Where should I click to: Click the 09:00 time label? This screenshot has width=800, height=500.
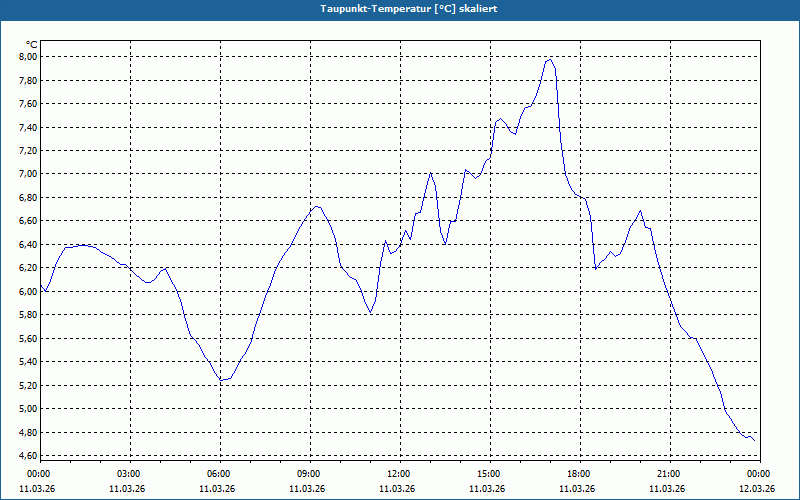click(310, 474)
